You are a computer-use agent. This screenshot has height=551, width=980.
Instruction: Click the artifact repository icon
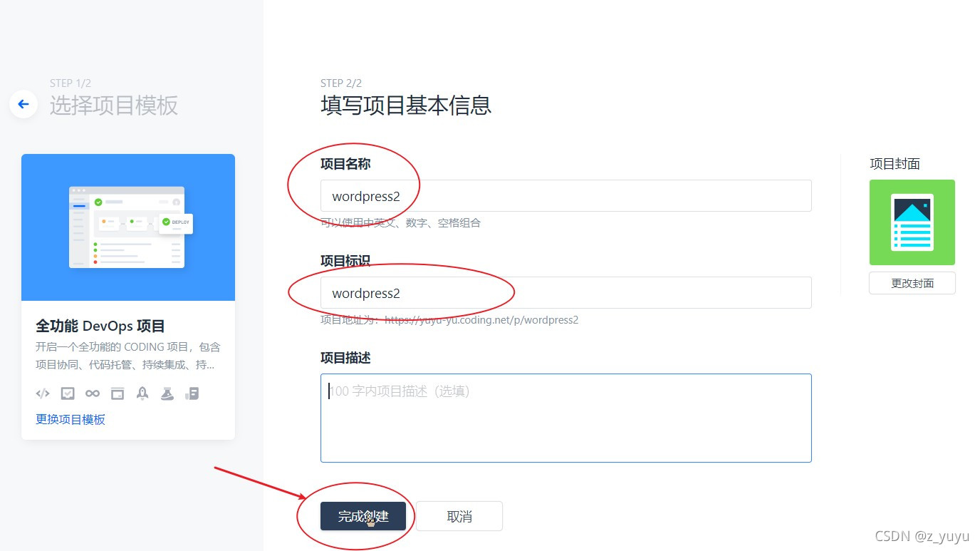tap(192, 393)
